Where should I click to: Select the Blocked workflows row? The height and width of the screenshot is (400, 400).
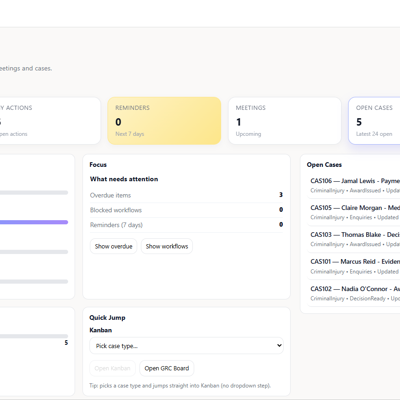tap(186, 210)
